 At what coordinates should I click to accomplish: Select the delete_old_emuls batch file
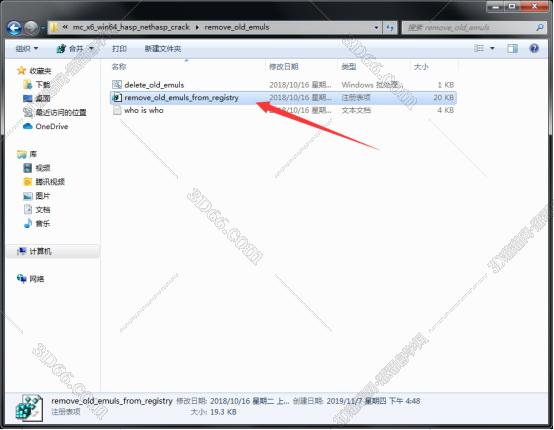click(154, 85)
